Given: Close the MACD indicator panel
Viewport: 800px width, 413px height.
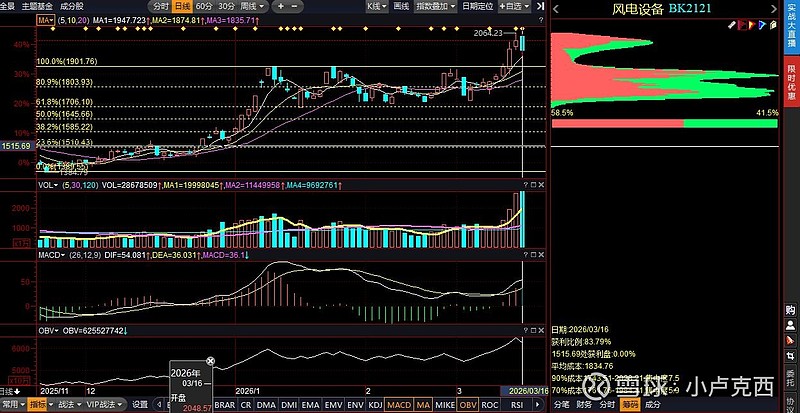Looking at the screenshot, I should [541, 255].
